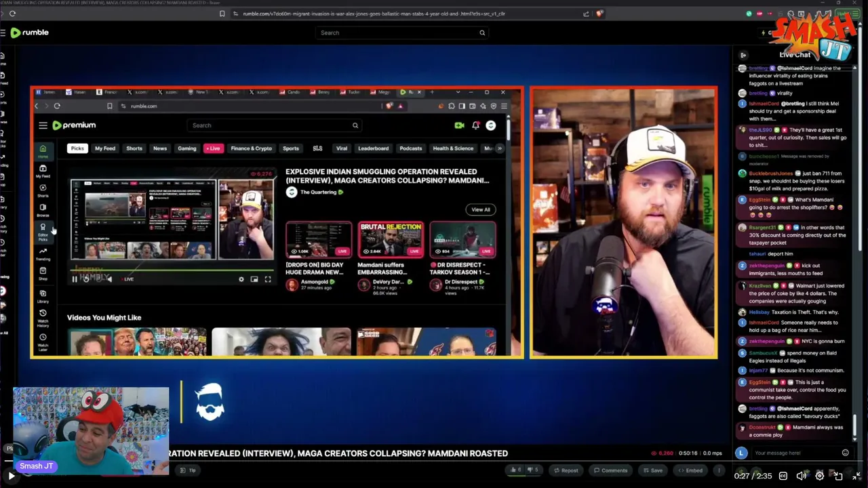Make the featured stream fullscreen
The width and height of the screenshot is (868, 488).
(268, 279)
